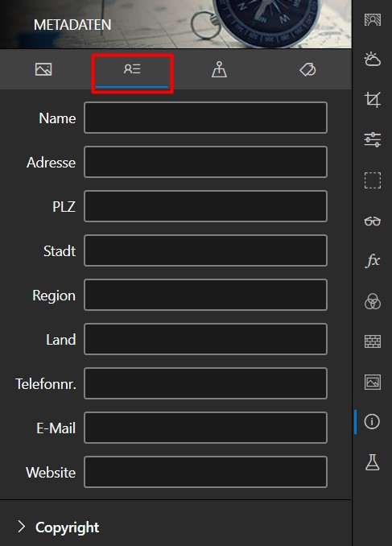Open the picture frame tool icon
The image size is (392, 546).
pyautogui.click(x=372, y=382)
